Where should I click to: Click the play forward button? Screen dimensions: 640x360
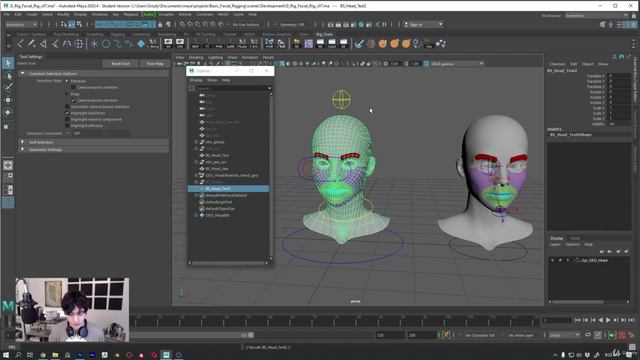click(x=608, y=320)
